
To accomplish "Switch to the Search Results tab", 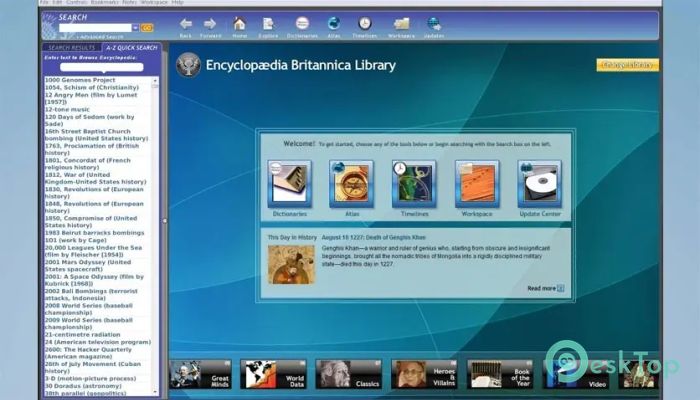I will pos(72,47).
